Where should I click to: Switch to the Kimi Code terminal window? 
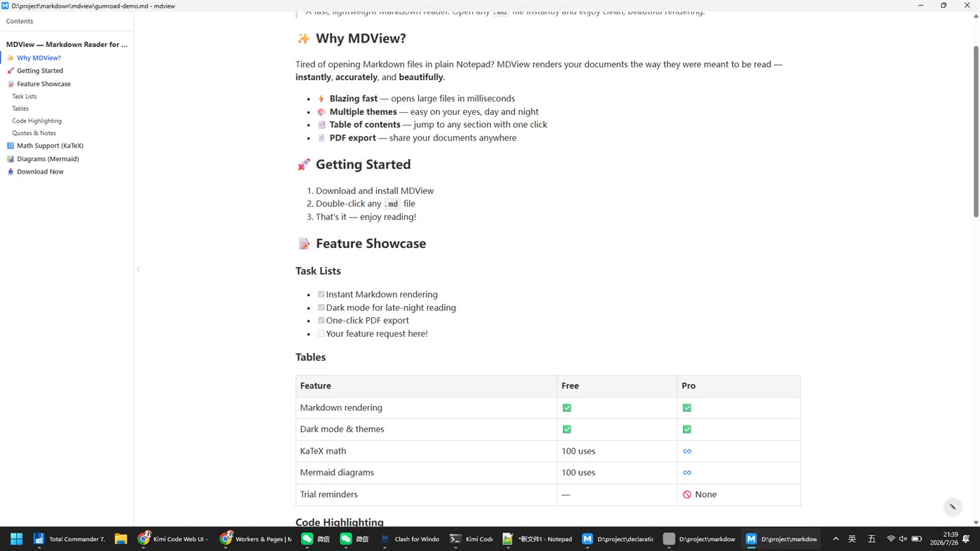point(471,538)
